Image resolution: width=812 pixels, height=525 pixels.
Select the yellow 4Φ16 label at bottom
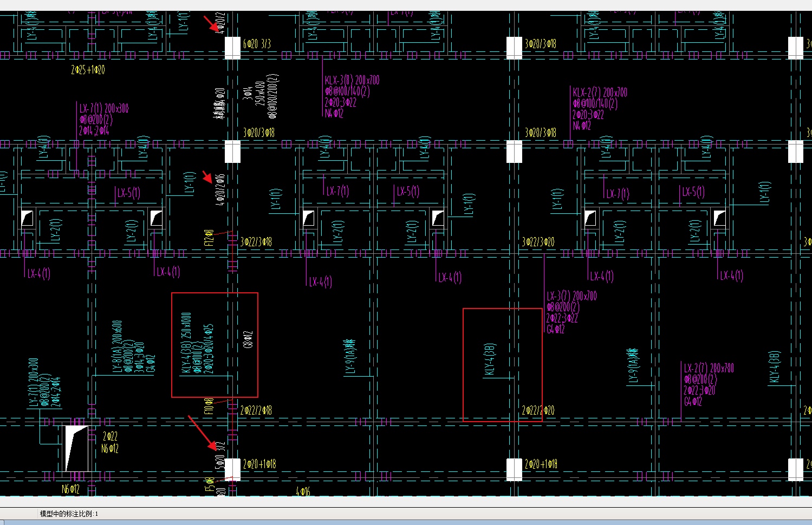click(303, 491)
